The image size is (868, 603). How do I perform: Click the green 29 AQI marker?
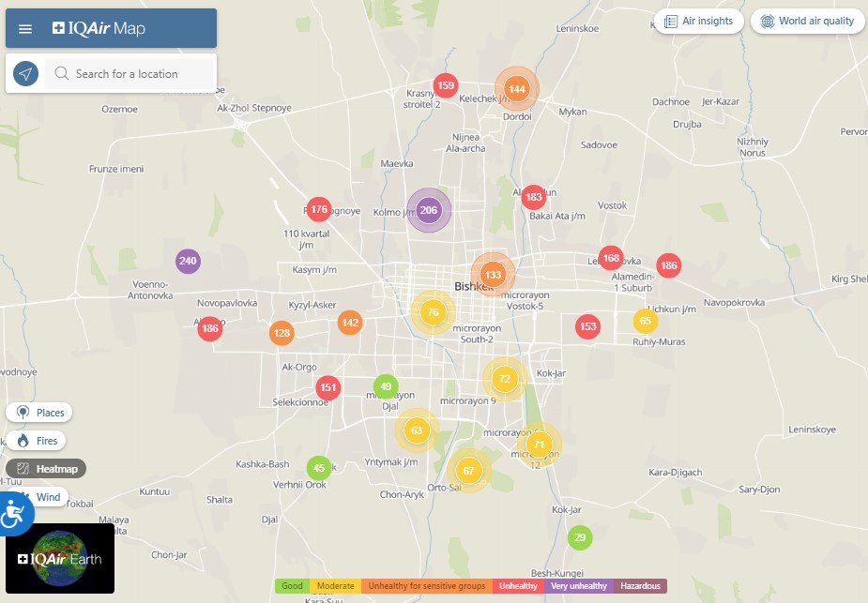click(x=580, y=537)
